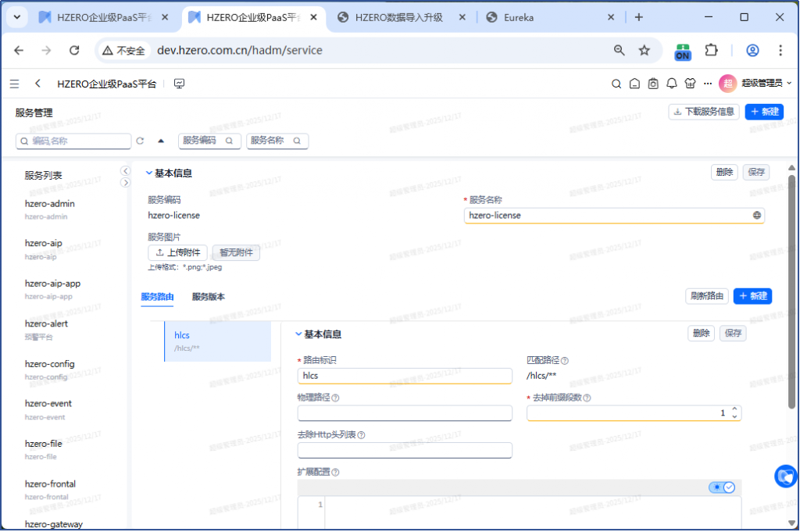This screenshot has height=532, width=800.
Task: Click the header search magnifier icon
Action: pyautogui.click(x=616, y=84)
